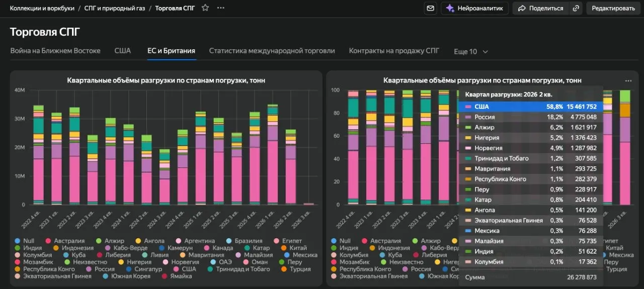The image size is (644, 289).
Task: Click the СПГ и природный газ breadcrumb
Action: click(x=114, y=8)
